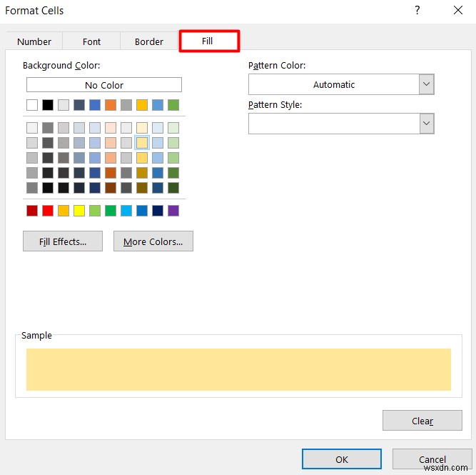Choose the green theme color in top row

tap(173, 105)
